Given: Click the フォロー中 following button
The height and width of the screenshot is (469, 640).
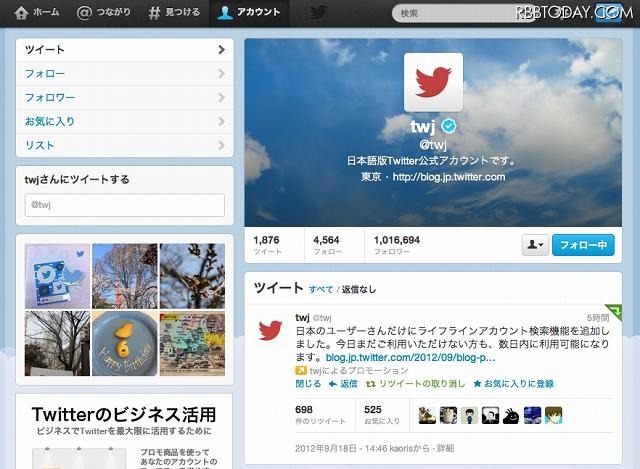Looking at the screenshot, I should point(583,245).
